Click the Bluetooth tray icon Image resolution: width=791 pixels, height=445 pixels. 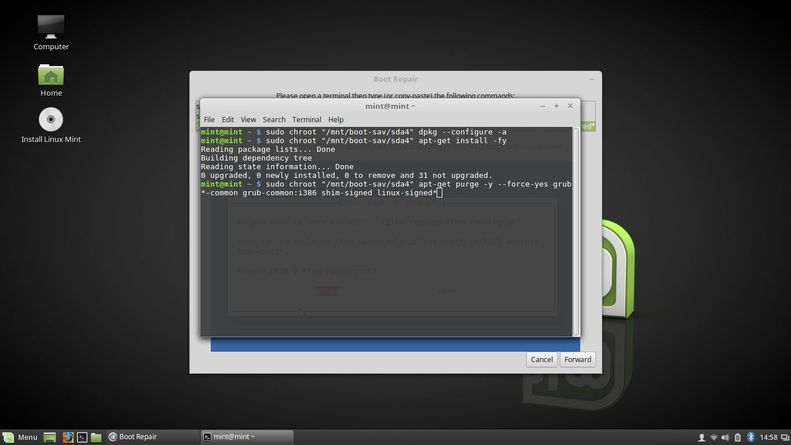click(751, 437)
